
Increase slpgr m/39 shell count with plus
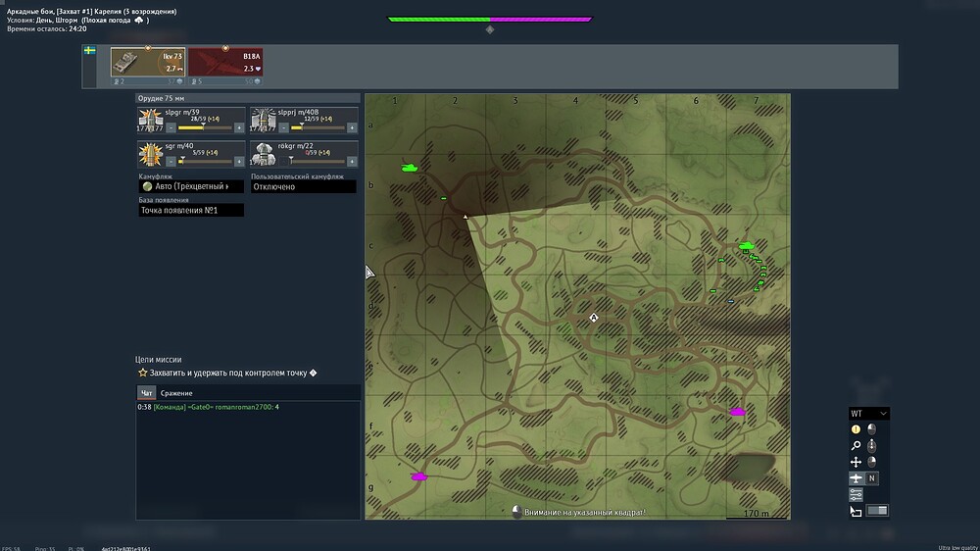tap(239, 127)
